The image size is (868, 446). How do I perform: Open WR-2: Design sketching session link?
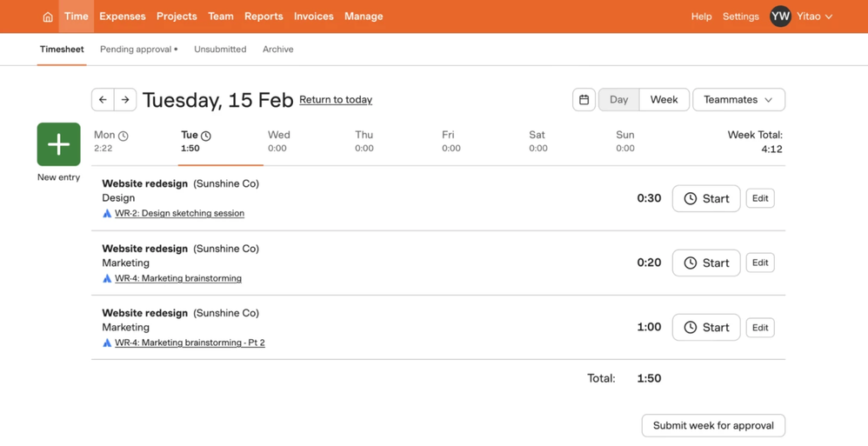(x=179, y=213)
